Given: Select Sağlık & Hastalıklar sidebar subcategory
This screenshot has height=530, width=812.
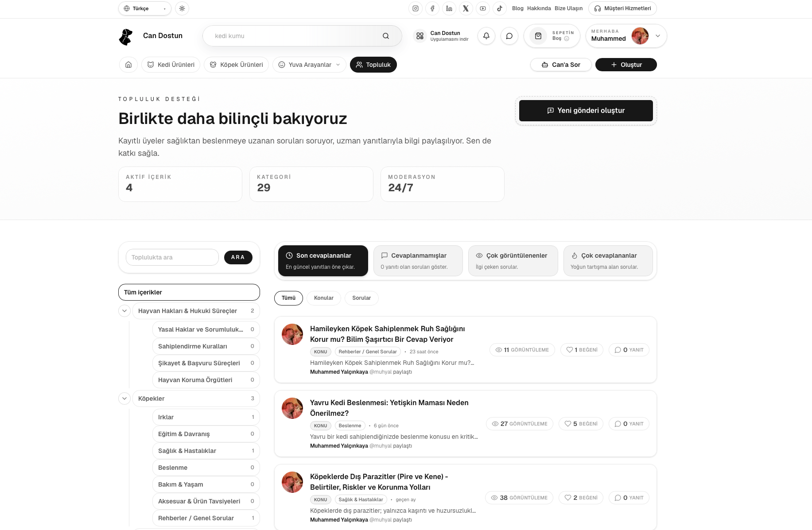Looking at the screenshot, I should [x=206, y=451].
